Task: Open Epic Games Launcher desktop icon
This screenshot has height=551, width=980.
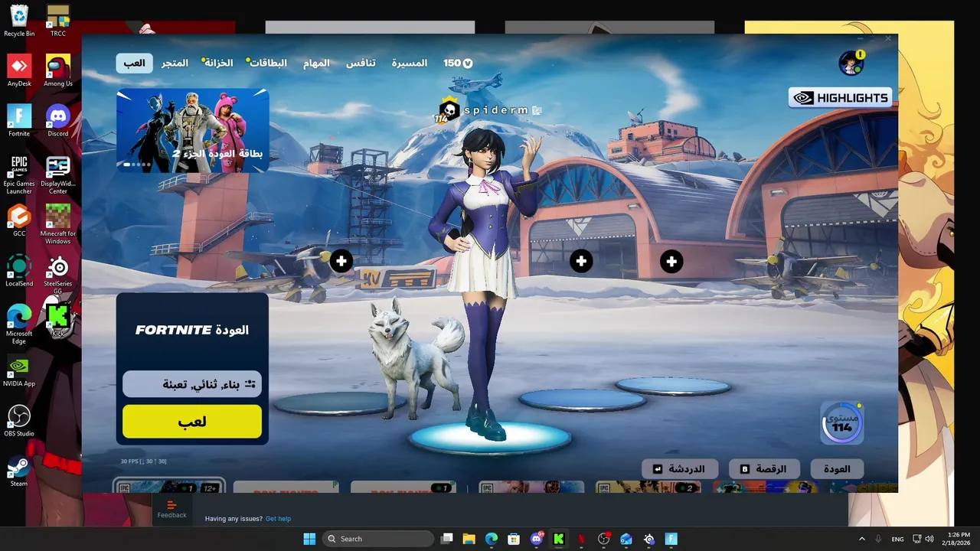Action: 19,174
